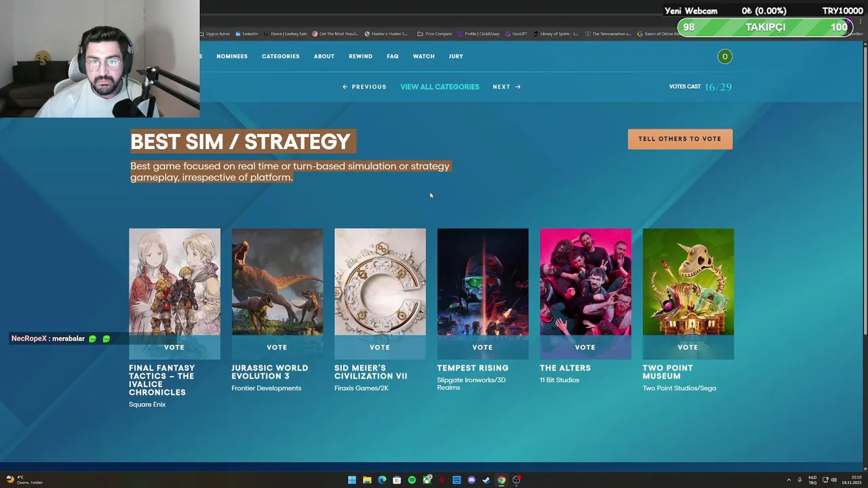The width and height of the screenshot is (868, 488).
Task: Click the page vertical scrollbar
Action: tap(865, 190)
